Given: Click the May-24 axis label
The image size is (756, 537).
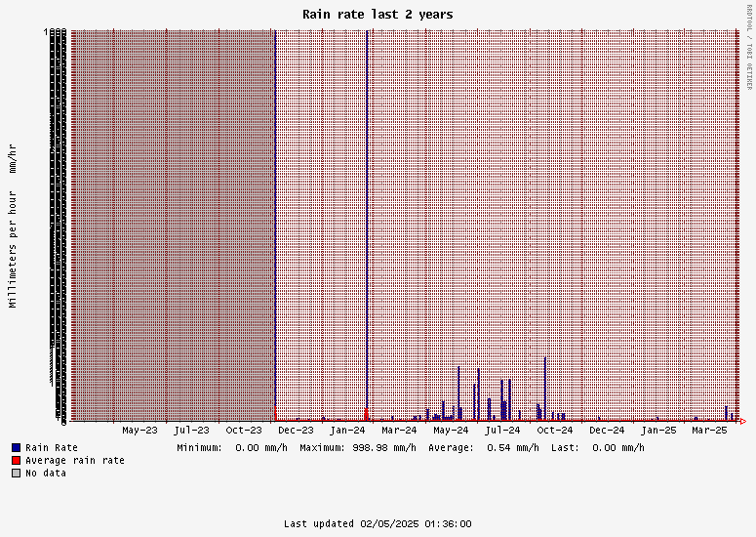Looking at the screenshot, I should click(451, 430).
